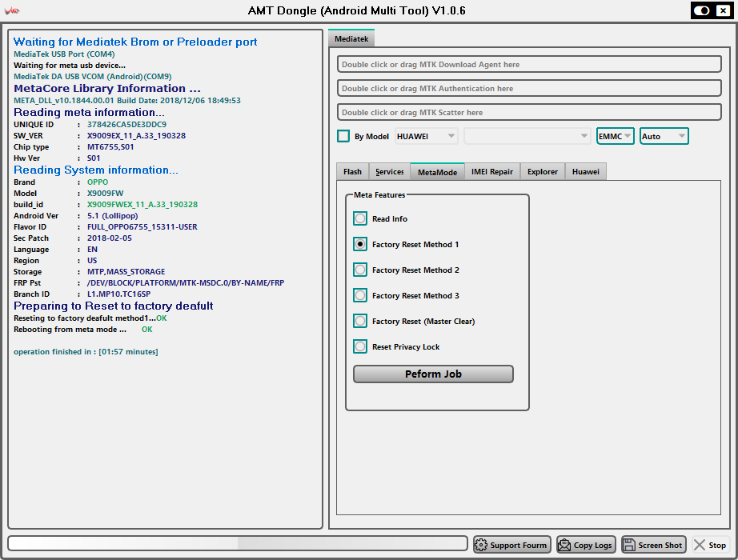The height and width of the screenshot is (560, 738).
Task: Click the Waiting for Mediatek Brom heading
Action: coord(135,42)
